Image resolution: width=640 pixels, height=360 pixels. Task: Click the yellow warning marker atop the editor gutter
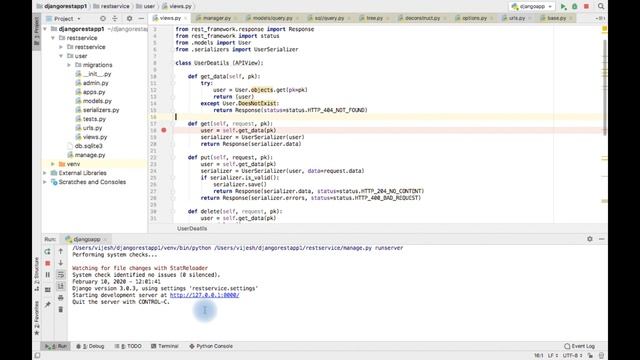pos(604,29)
